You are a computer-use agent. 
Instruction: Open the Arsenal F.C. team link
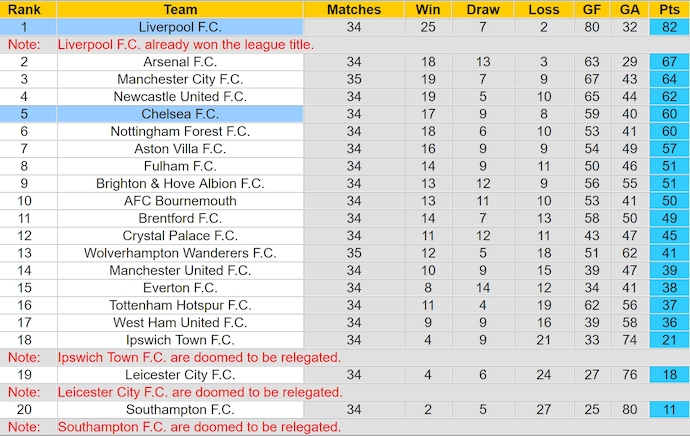tap(180, 62)
